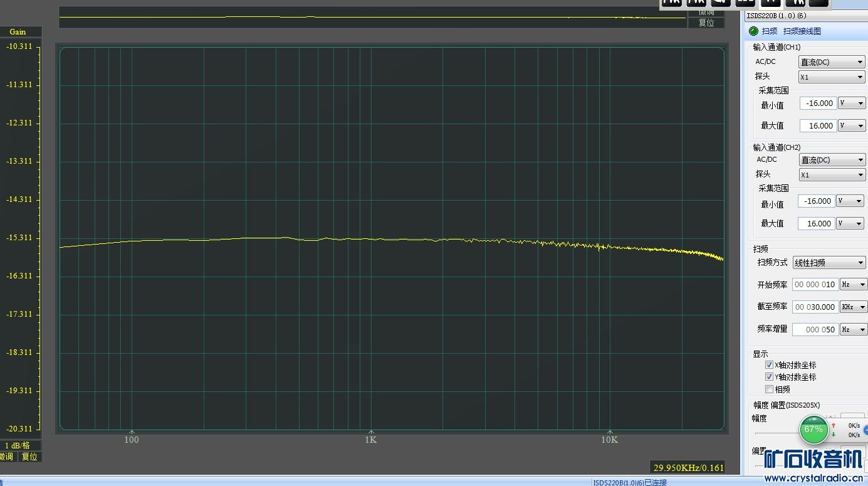Click the 幅度 amplitude slider track
Viewport: 868px width, 486px height.
coord(777,433)
